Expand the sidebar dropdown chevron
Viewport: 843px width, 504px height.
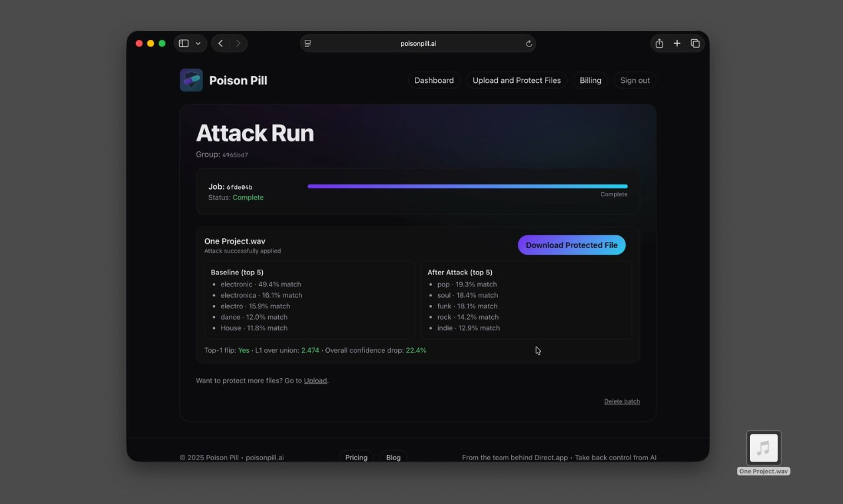pyautogui.click(x=198, y=44)
